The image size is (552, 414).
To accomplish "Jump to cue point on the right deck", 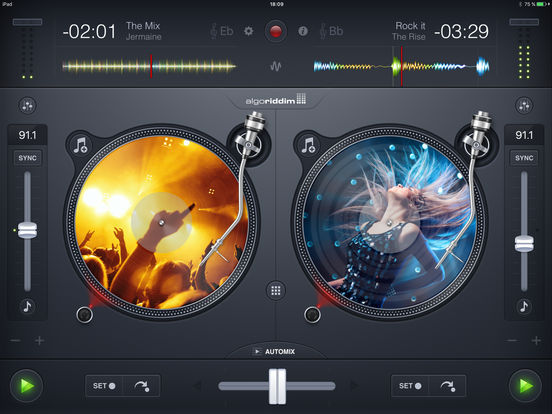I will pyautogui.click(x=447, y=386).
